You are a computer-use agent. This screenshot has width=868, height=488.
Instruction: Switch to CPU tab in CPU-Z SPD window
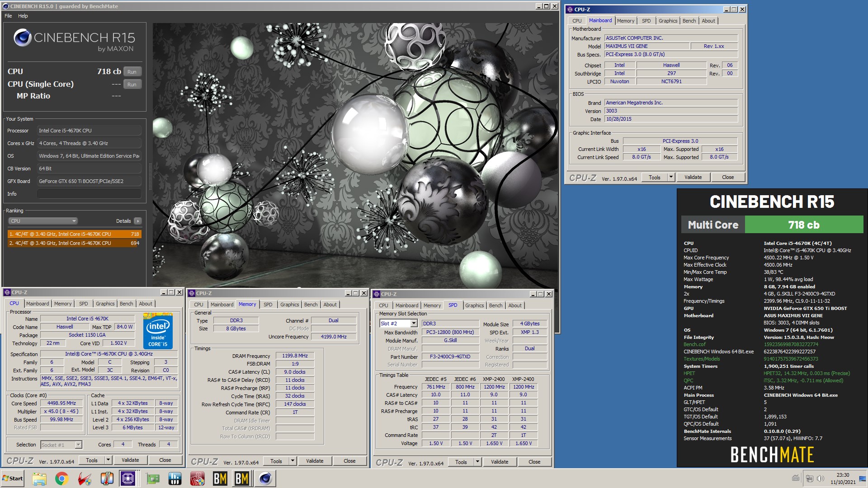tap(383, 305)
